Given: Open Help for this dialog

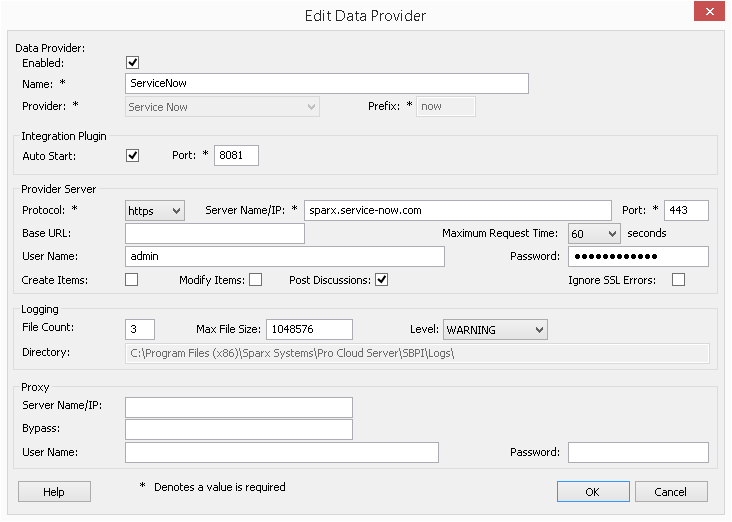Looking at the screenshot, I should pos(54,492).
